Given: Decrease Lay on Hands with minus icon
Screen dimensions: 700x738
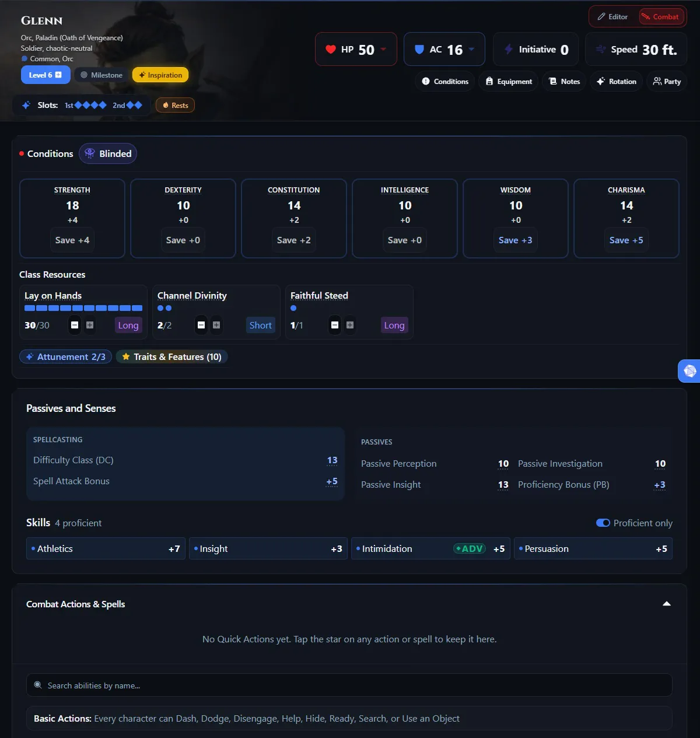Looking at the screenshot, I should tap(75, 325).
